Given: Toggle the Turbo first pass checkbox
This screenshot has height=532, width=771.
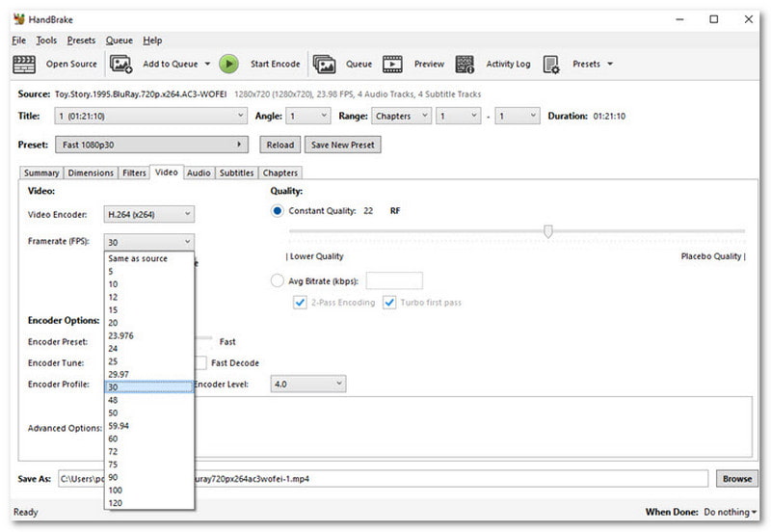Looking at the screenshot, I should pos(389,303).
